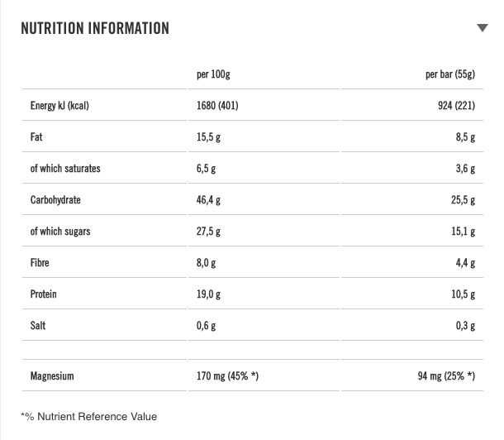Click the 1680 (401) energy value
Viewport: 504px width, 440px height.
[217, 106]
